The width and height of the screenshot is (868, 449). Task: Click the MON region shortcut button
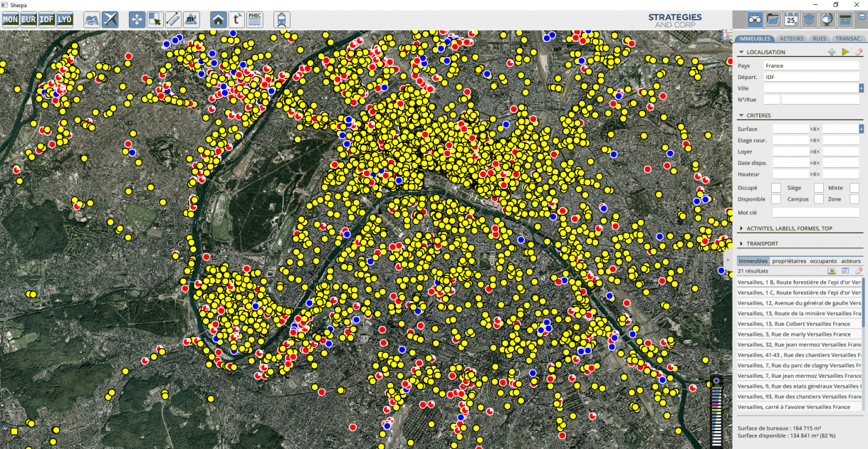click(x=11, y=19)
